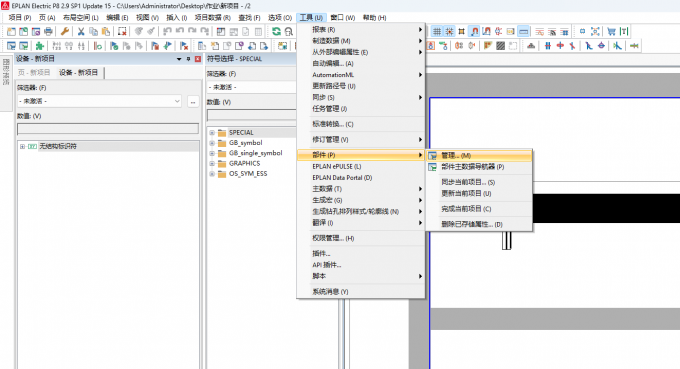Toggle the pin on 设备 panel

(188, 59)
